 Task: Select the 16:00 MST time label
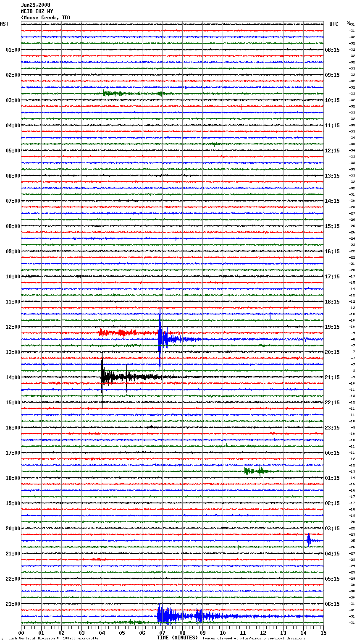(x=13, y=428)
